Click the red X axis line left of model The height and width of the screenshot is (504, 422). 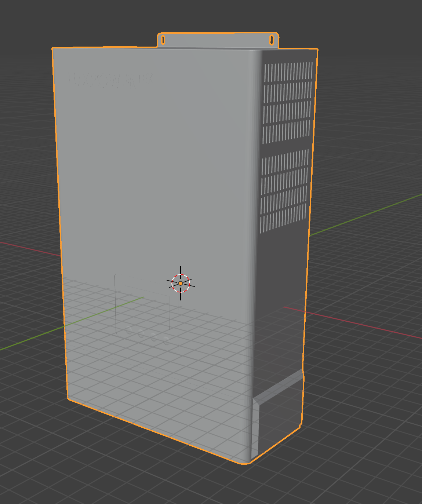click(x=30, y=248)
